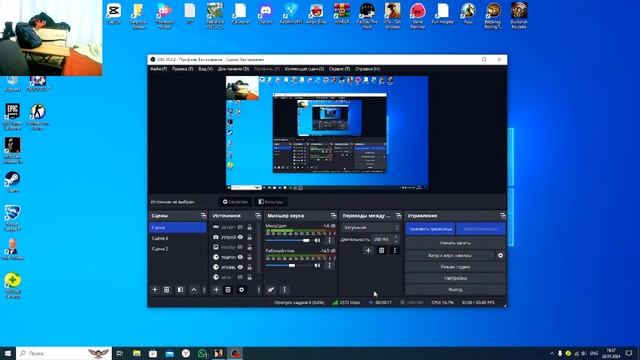The width and height of the screenshot is (640, 360).
Task: Open options dots for Mic/Aux channel
Action: click(329, 240)
